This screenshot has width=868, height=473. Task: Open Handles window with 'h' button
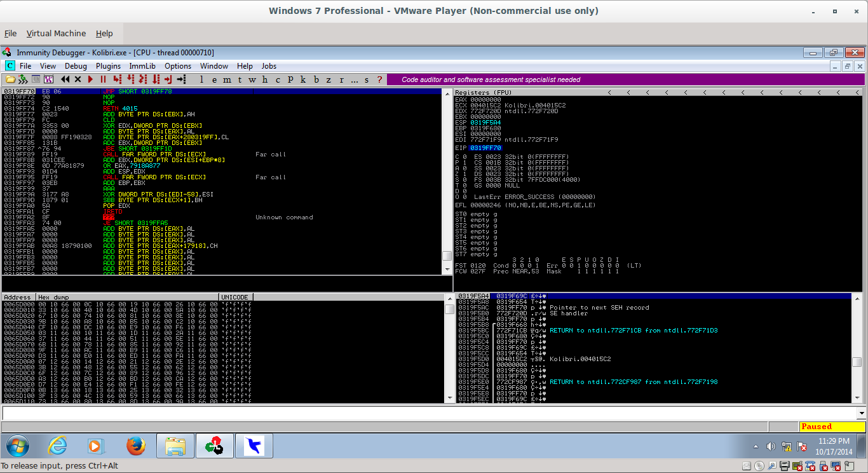[x=264, y=79]
